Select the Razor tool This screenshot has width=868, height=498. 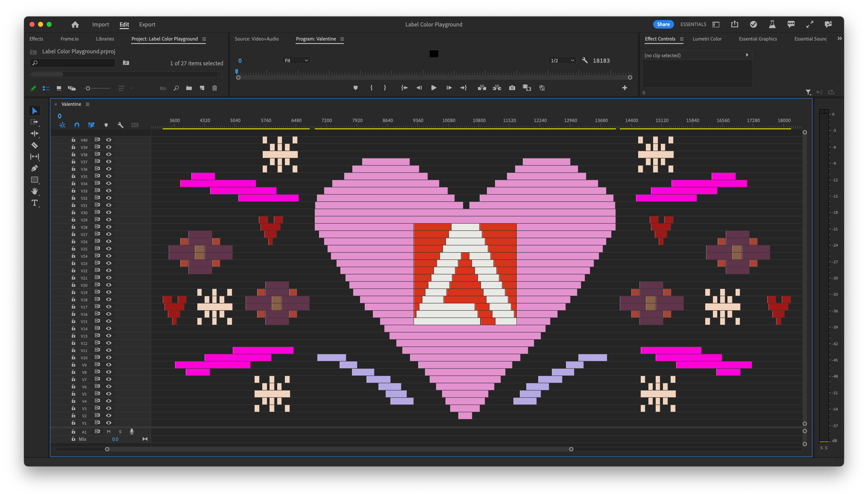pyautogui.click(x=35, y=145)
